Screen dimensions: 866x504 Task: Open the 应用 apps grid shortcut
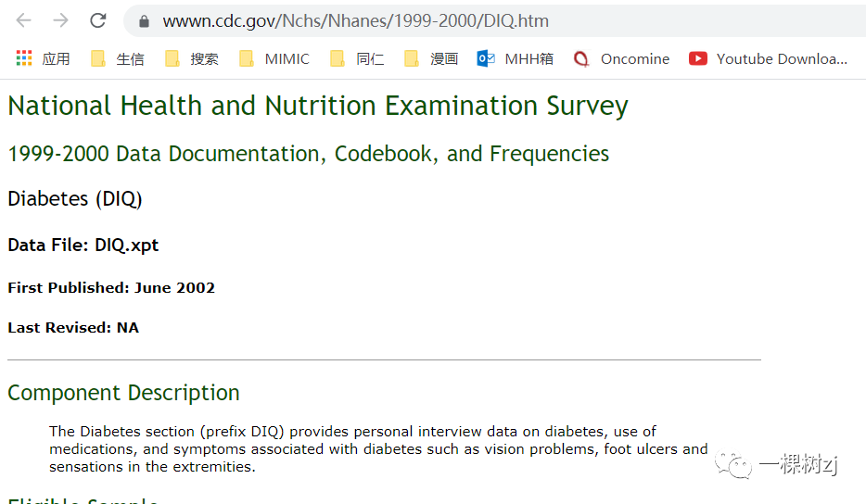point(44,58)
